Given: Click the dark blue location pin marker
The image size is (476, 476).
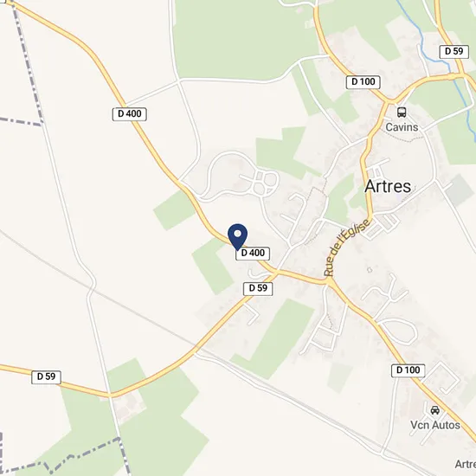Looking at the screenshot, I should pos(238,237).
